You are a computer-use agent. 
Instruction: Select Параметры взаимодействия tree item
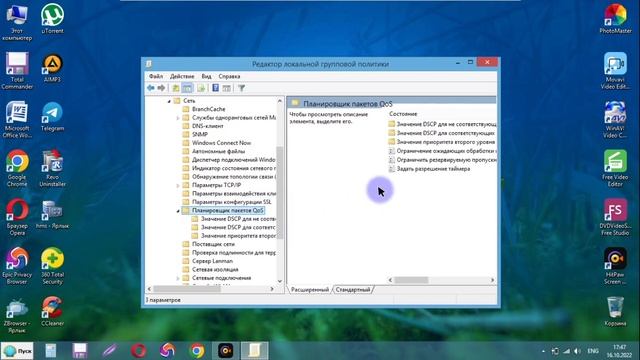point(233,193)
